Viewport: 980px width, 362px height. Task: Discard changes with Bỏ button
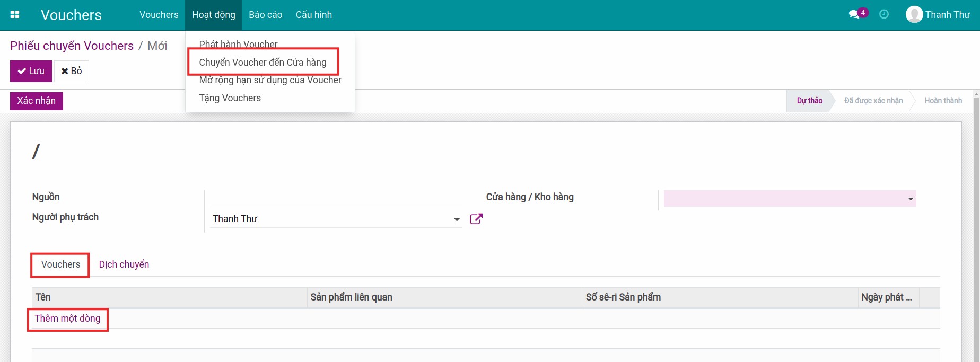click(72, 71)
